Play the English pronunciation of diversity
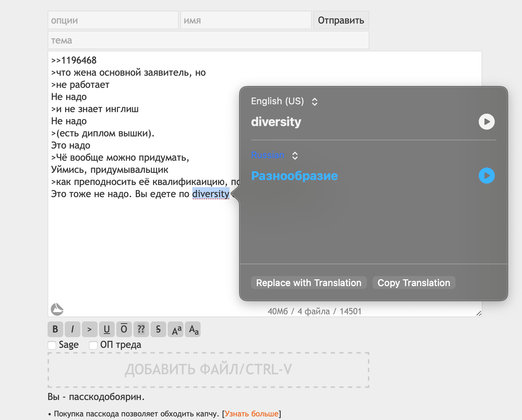Image resolution: width=522 pixels, height=420 pixels. point(487,122)
